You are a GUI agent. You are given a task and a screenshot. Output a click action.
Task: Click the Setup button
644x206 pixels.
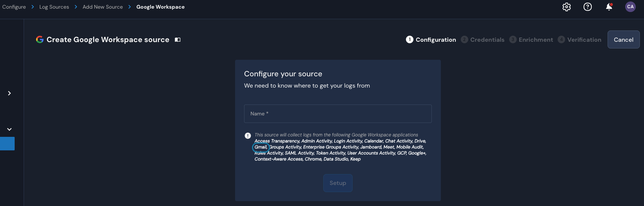(x=338, y=183)
